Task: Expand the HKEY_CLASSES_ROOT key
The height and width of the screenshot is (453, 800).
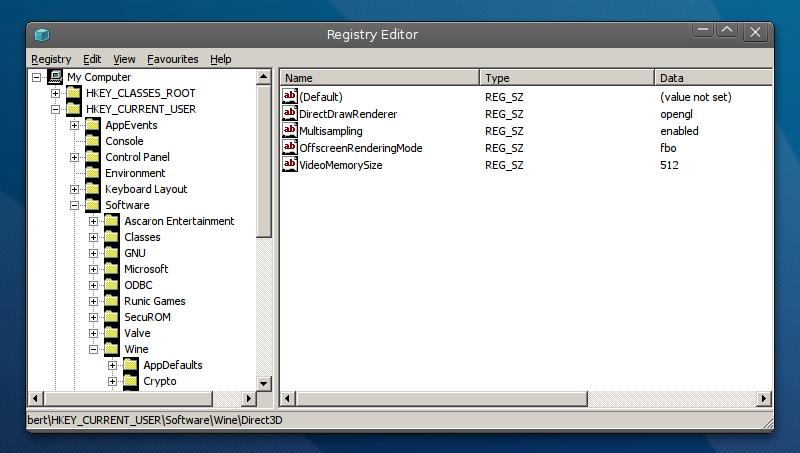Action: 56,93
